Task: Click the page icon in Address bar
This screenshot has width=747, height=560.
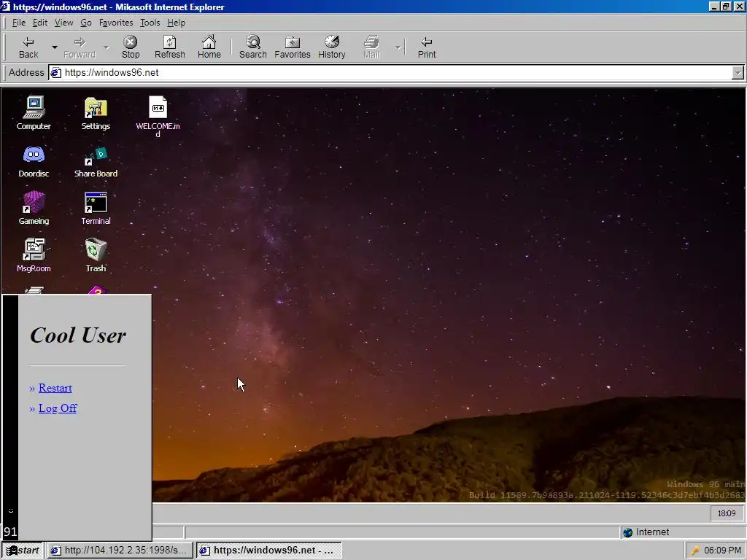Action: tap(56, 73)
